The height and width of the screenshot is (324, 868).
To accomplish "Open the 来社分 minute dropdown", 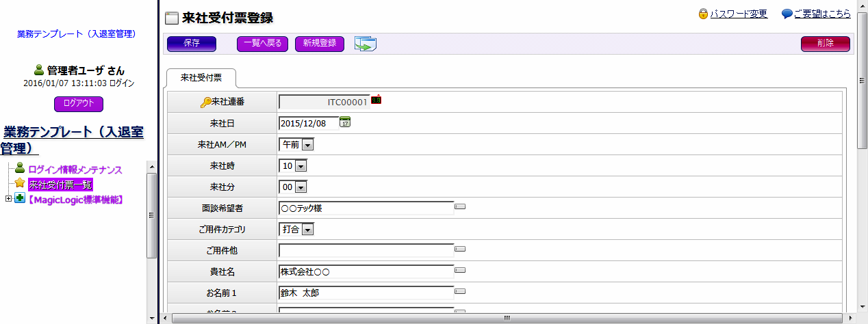I will click(x=301, y=187).
